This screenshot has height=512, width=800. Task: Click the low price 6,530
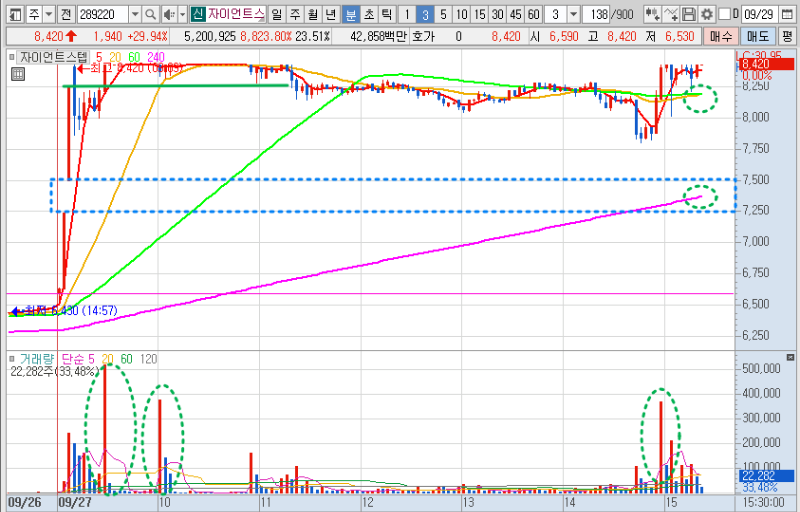[x=680, y=37]
